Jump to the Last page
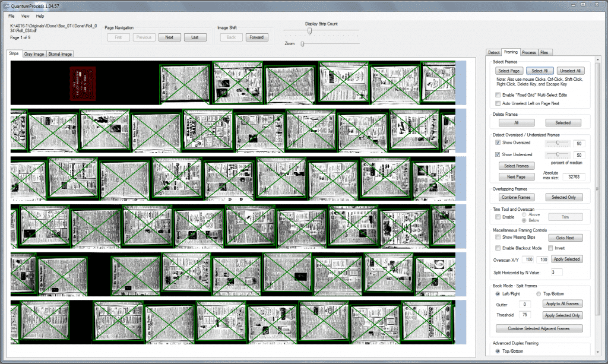 (x=195, y=37)
